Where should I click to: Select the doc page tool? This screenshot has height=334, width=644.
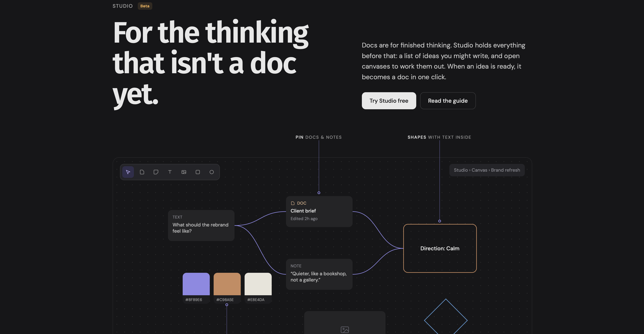pos(142,172)
